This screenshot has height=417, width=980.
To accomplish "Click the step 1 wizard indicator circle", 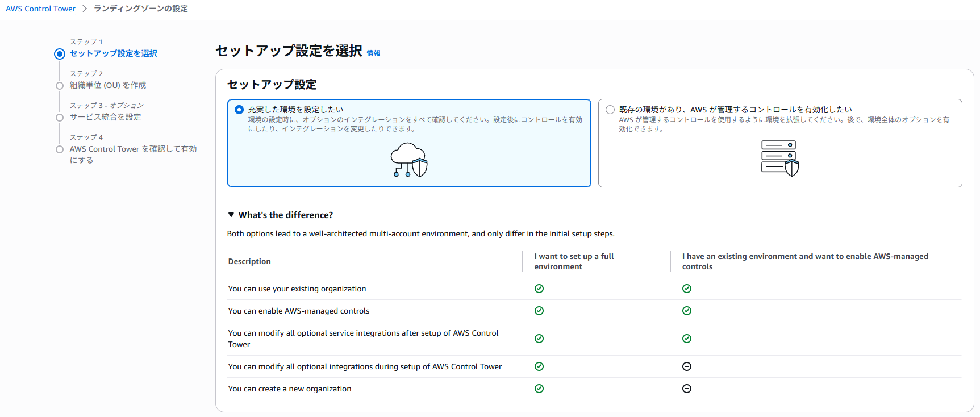I will (60, 54).
